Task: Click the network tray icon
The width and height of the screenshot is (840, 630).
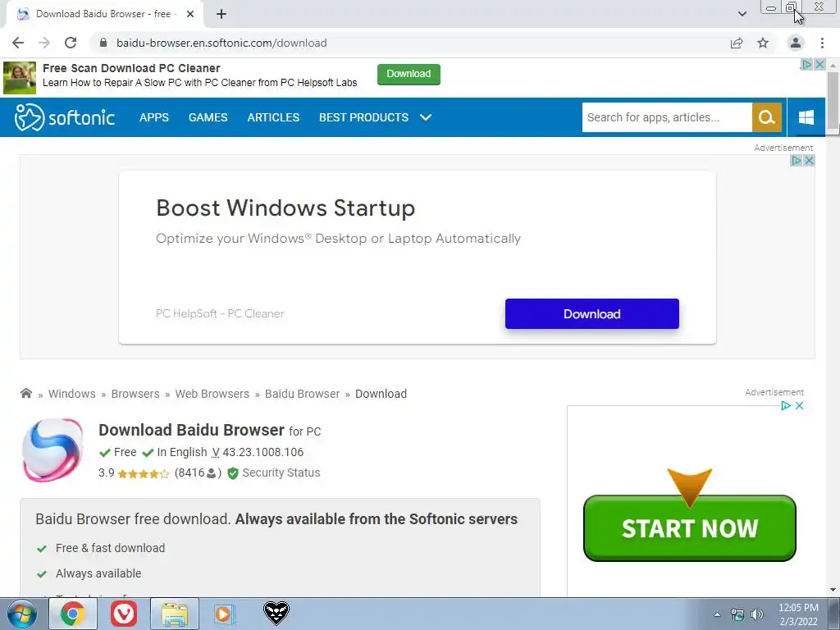Action: [x=737, y=615]
